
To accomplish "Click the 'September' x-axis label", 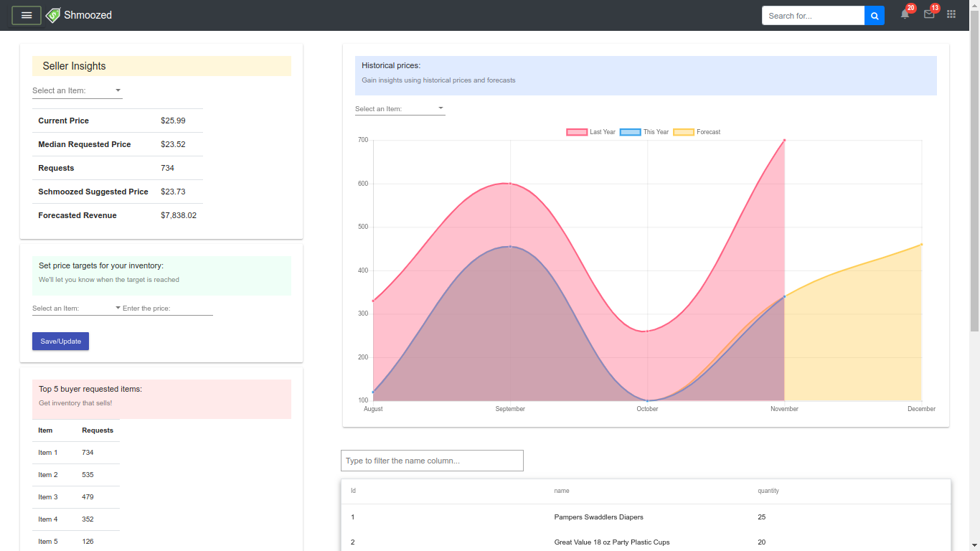I will click(x=510, y=409).
